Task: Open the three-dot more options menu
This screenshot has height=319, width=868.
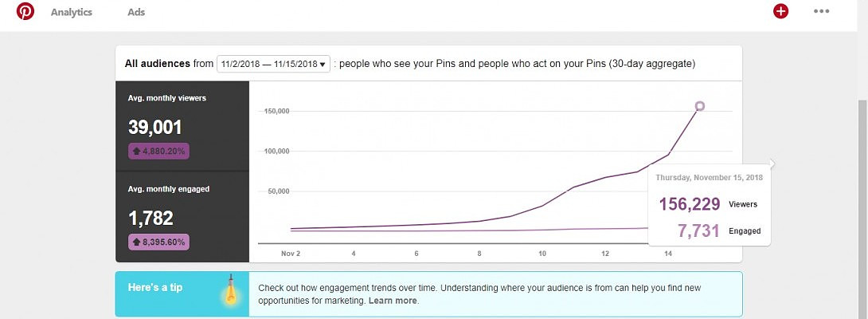Action: (x=821, y=12)
